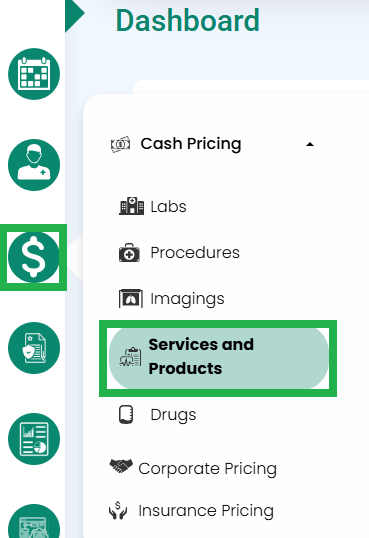Open Procedures pricing
Viewport: 369px width, 538px height.
195,253
